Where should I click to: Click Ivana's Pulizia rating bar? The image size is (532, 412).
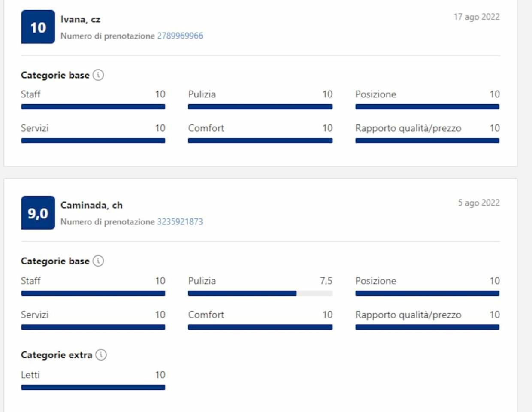(x=260, y=107)
